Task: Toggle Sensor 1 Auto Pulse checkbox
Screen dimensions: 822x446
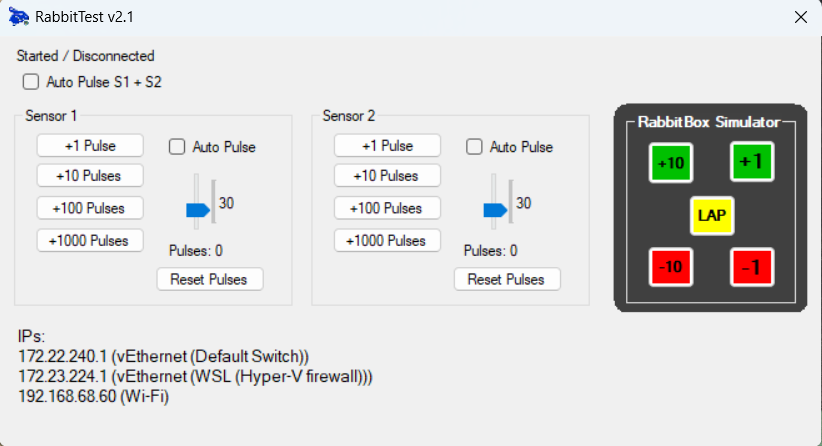Action: 178,147
